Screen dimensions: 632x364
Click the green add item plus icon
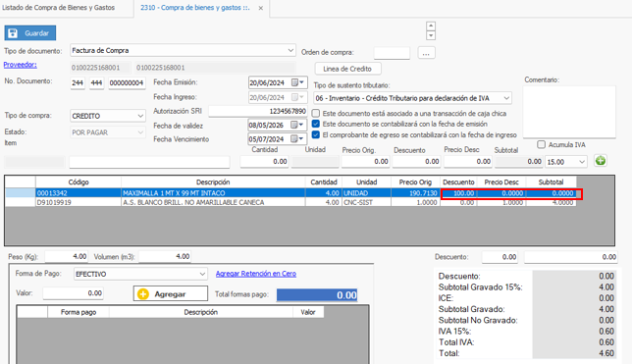601,161
